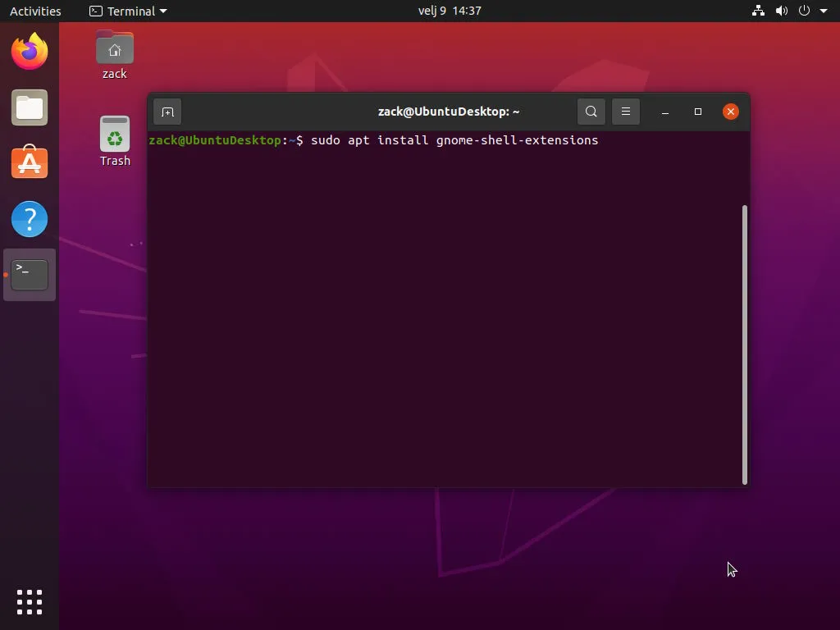The image size is (840, 630).
Task: Open Ubuntu Software from the dock
Action: point(30,162)
